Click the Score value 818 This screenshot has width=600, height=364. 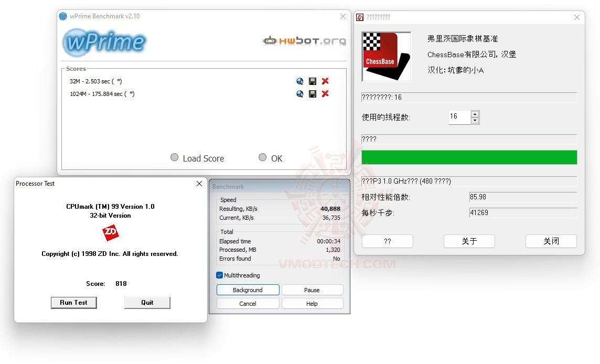click(121, 284)
